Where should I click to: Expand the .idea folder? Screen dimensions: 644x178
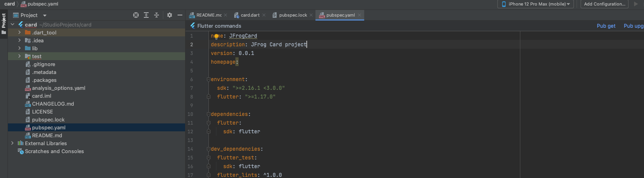coord(19,40)
